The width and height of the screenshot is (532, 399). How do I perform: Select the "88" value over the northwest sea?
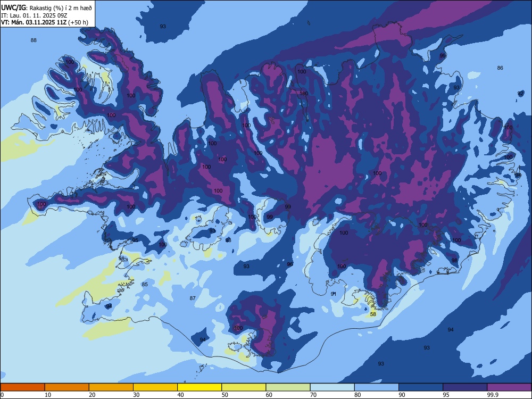pyautogui.click(x=34, y=40)
